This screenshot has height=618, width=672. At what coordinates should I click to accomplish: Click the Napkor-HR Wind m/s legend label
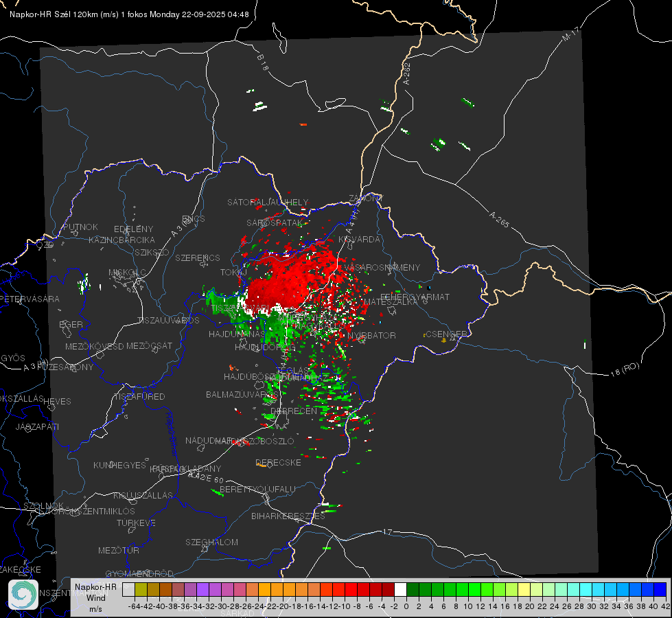95,597
